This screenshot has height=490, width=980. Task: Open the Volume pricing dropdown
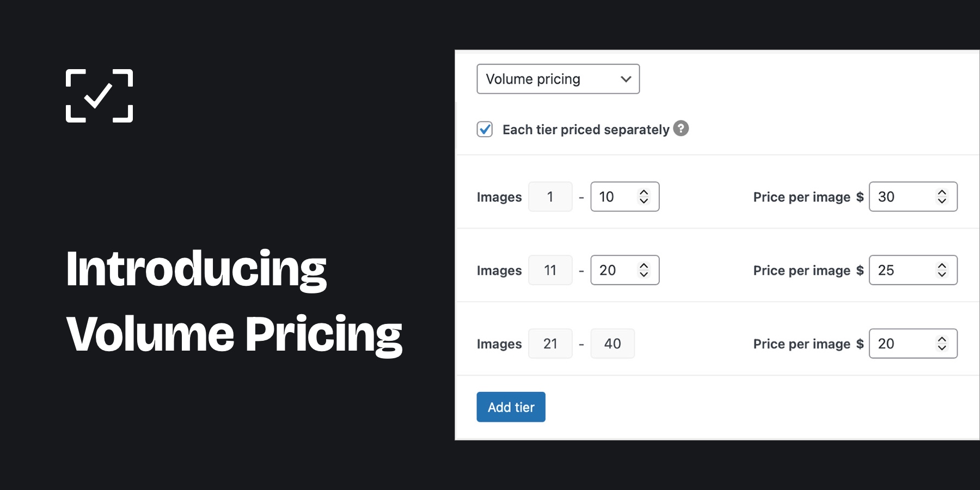[x=558, y=79]
